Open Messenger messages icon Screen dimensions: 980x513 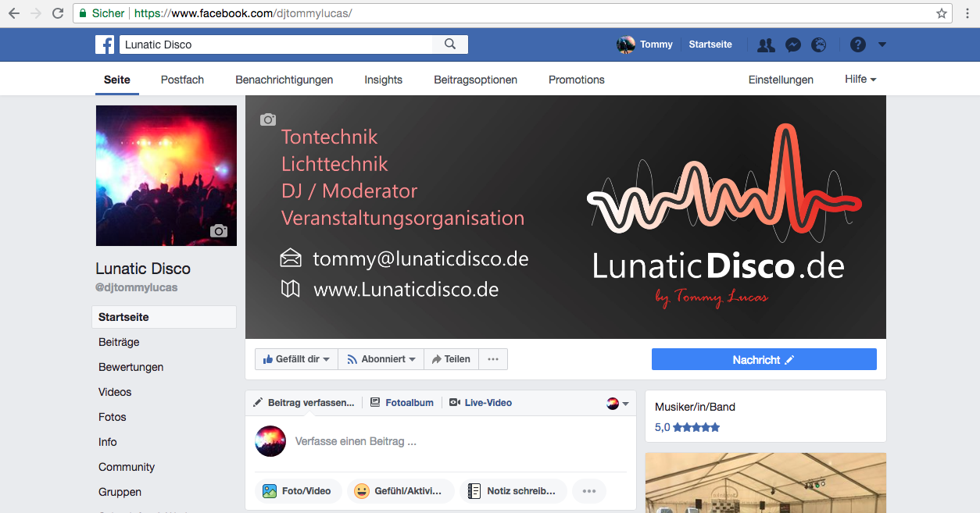[792, 45]
